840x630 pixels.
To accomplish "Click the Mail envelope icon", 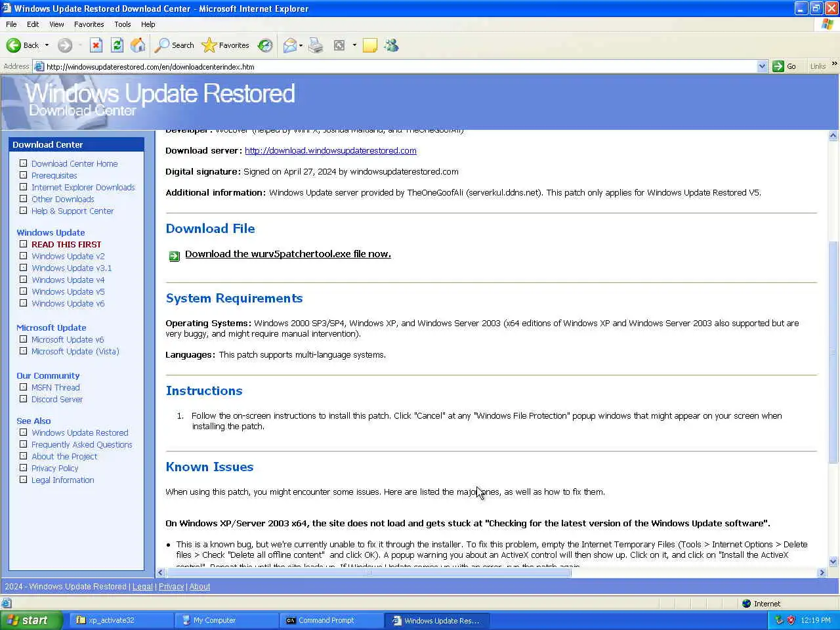I will pos(289,45).
